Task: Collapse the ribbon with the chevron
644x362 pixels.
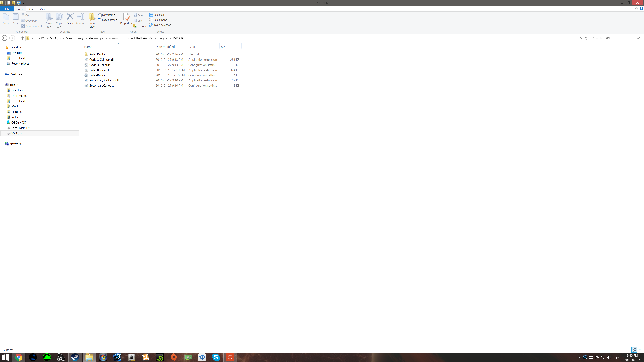Action: pos(636,9)
